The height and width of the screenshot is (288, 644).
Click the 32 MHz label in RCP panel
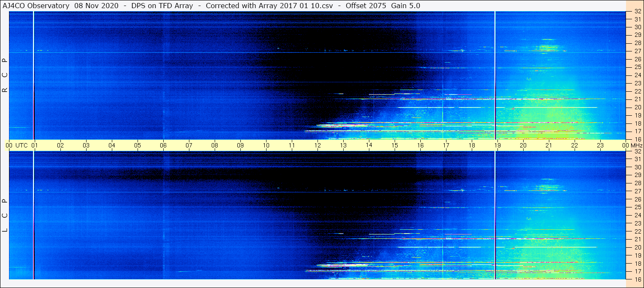click(637, 12)
